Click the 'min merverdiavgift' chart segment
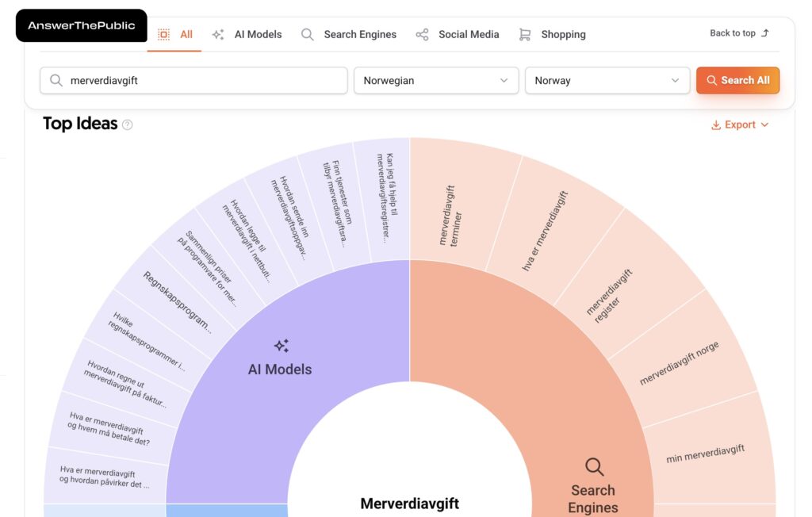Viewport: 812px width, 517px height. pyautogui.click(x=705, y=454)
